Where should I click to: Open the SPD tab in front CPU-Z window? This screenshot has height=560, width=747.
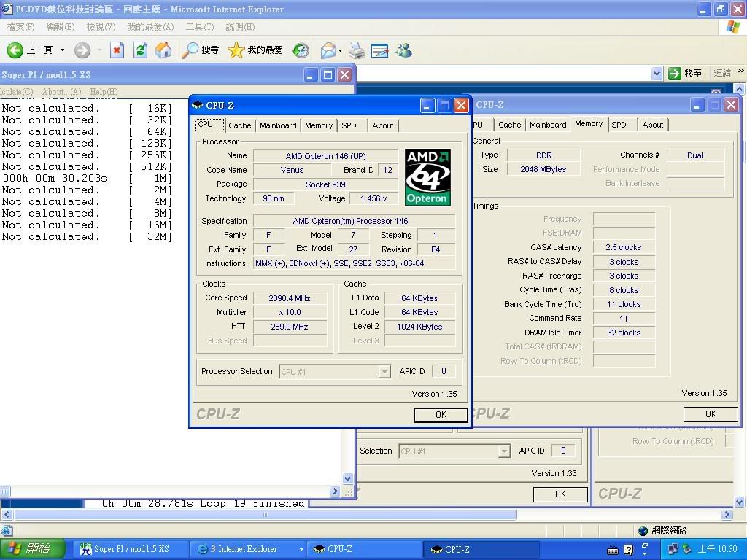(x=349, y=125)
